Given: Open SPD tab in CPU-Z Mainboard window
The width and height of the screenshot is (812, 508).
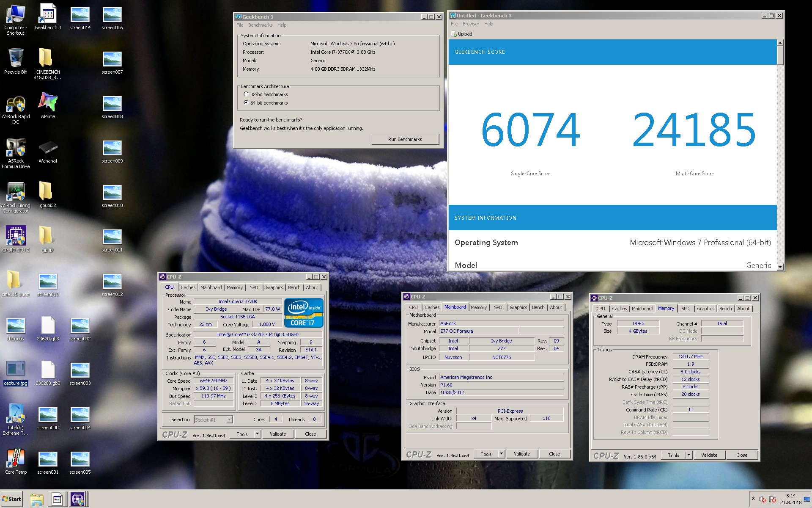Looking at the screenshot, I should click(x=498, y=307).
